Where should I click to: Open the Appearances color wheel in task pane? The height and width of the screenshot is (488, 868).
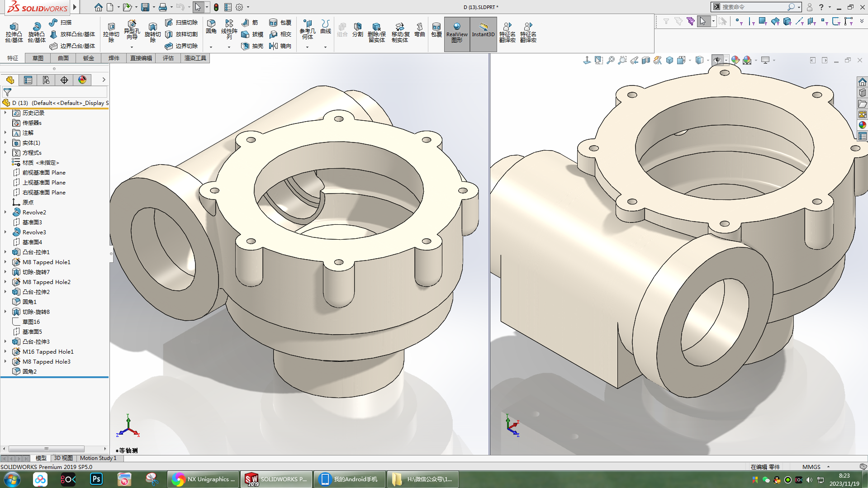(862, 125)
